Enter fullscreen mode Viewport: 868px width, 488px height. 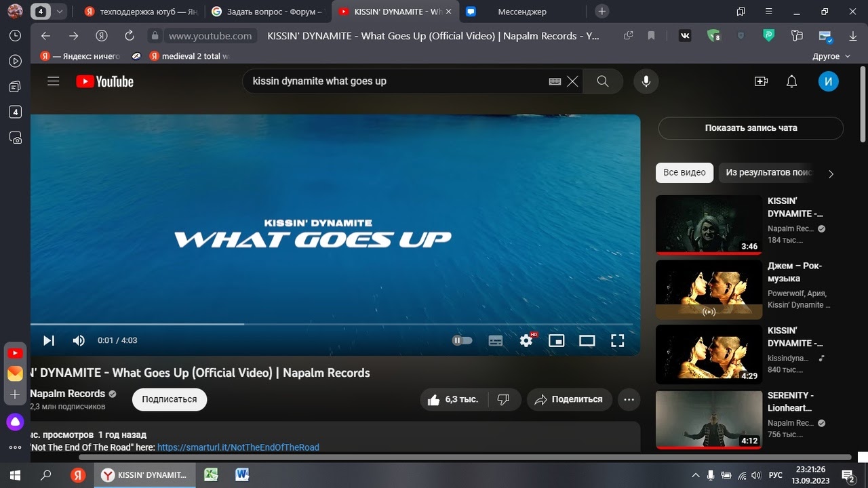click(x=617, y=340)
